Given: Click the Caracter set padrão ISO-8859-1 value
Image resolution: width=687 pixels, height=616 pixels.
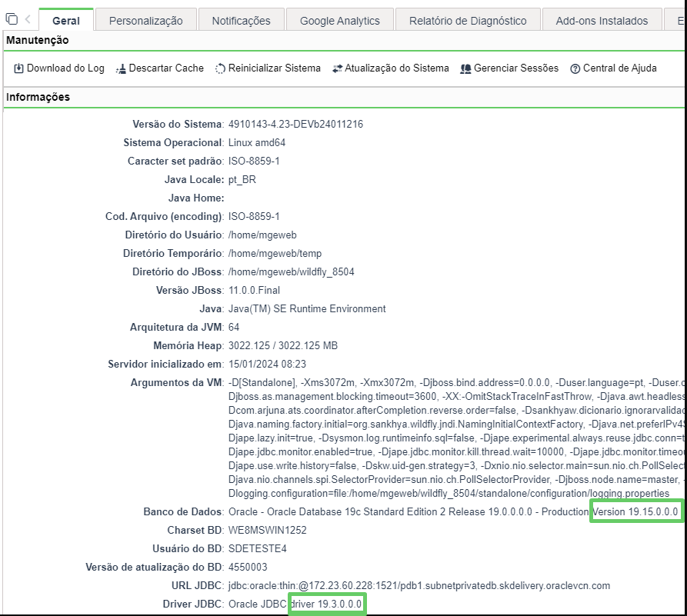Looking at the screenshot, I should click(x=254, y=161).
